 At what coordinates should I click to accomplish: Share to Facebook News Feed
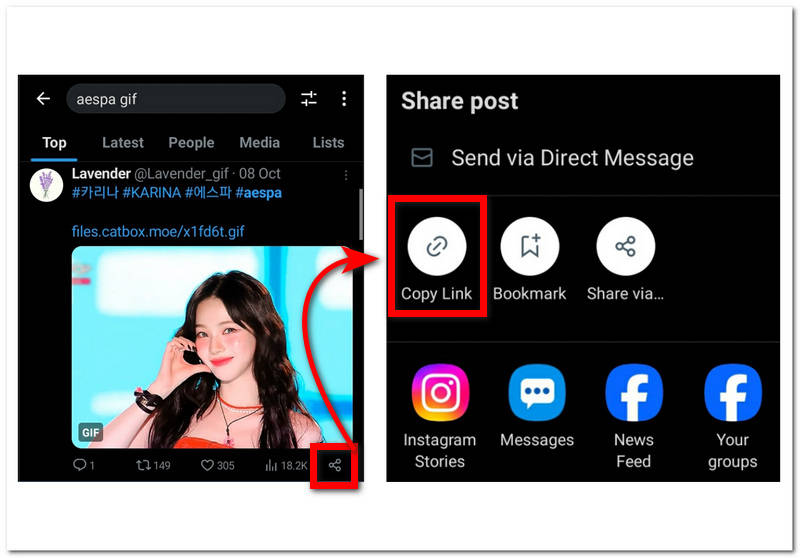pyautogui.click(x=634, y=393)
